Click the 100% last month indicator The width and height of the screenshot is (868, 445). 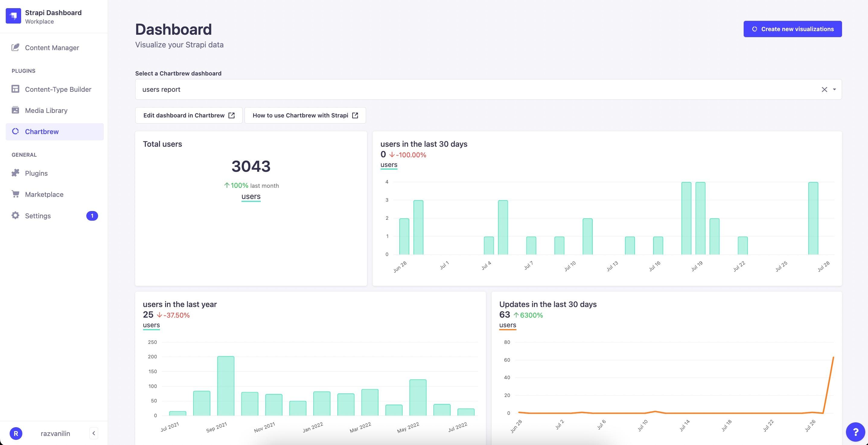click(251, 185)
